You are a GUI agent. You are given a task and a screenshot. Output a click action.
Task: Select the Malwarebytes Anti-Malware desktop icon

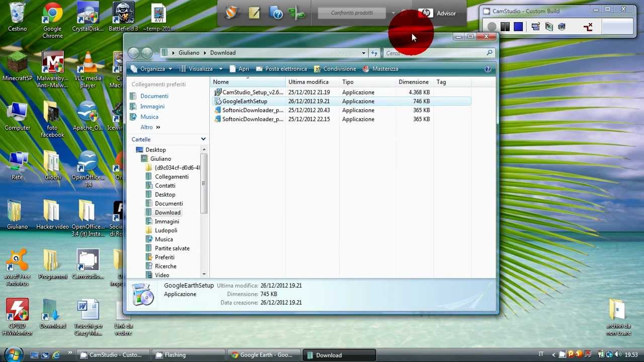(x=52, y=69)
